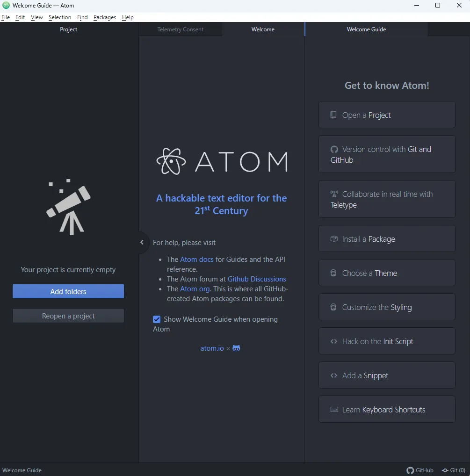Open the Packages menu
The image size is (470, 476).
point(104,17)
